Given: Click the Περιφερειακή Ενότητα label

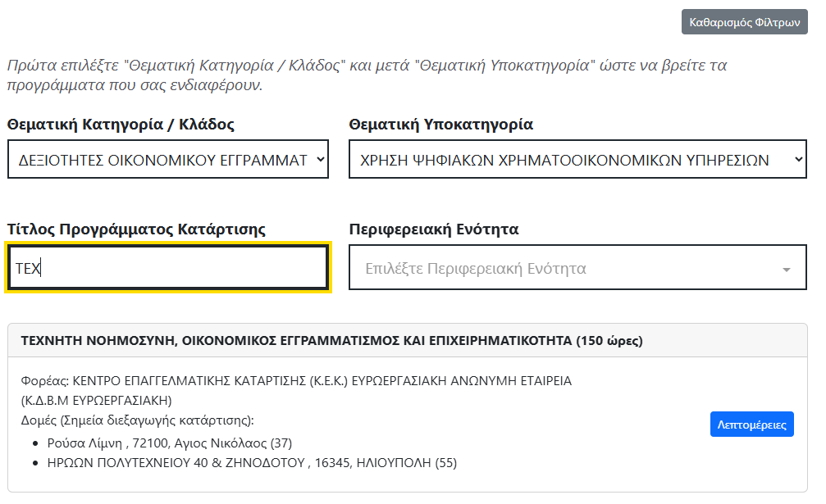Looking at the screenshot, I should (433, 229).
